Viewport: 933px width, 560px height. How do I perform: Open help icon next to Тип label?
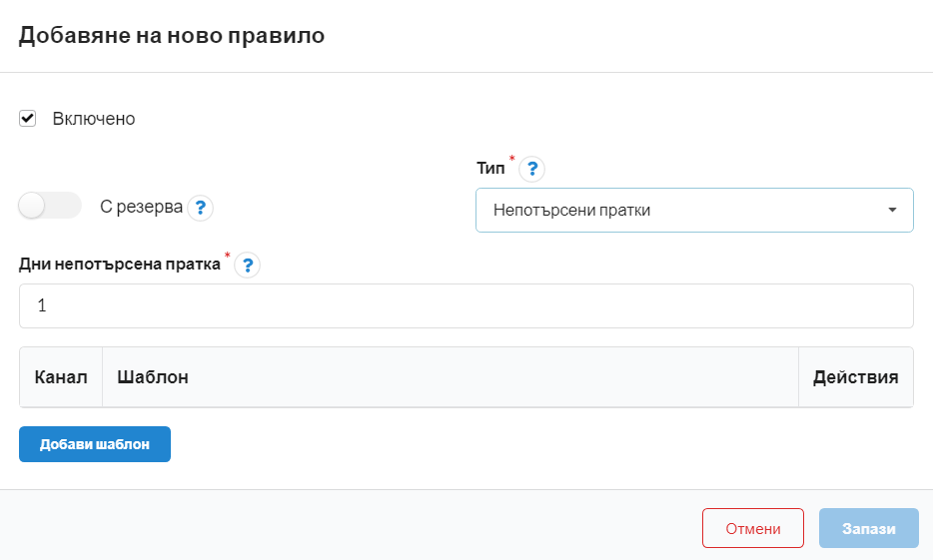point(532,169)
